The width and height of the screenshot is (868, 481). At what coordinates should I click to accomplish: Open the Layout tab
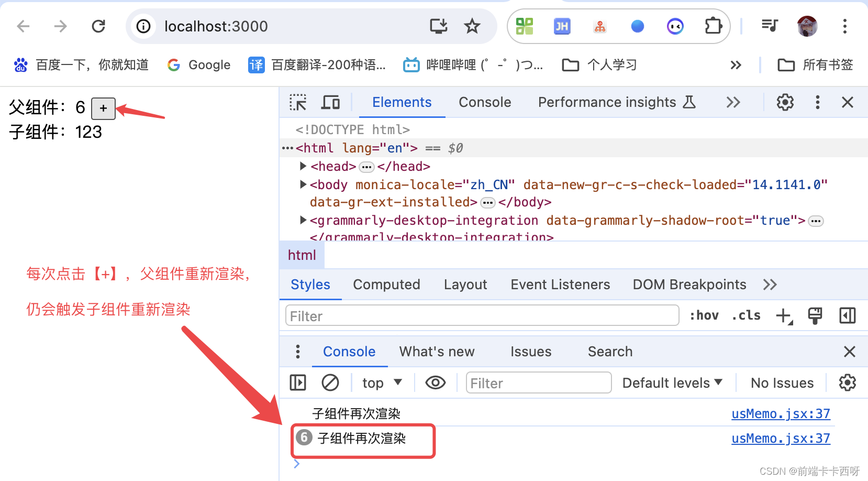[x=465, y=285]
